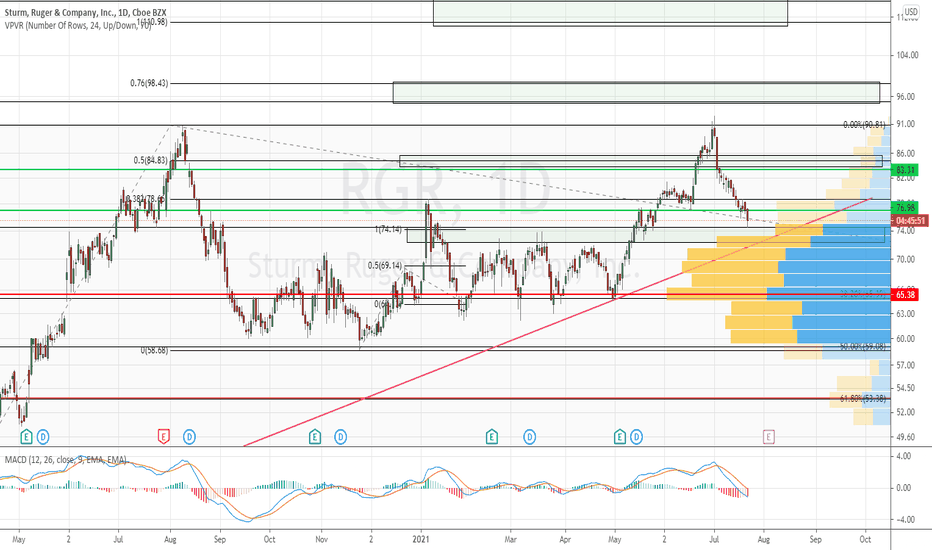Viewport: 932px width, 550px height.
Task: Click 60.00 on the price axis
Action: point(905,338)
